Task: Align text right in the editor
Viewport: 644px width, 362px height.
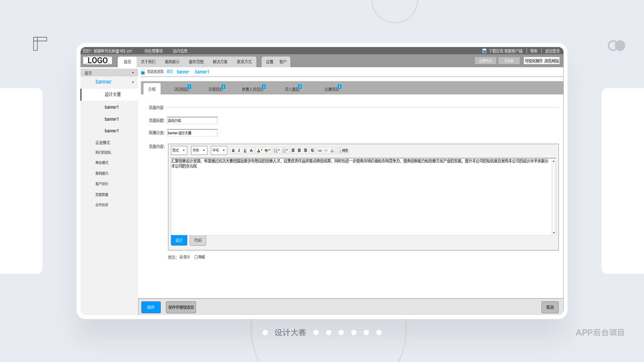Action: pyautogui.click(x=305, y=151)
